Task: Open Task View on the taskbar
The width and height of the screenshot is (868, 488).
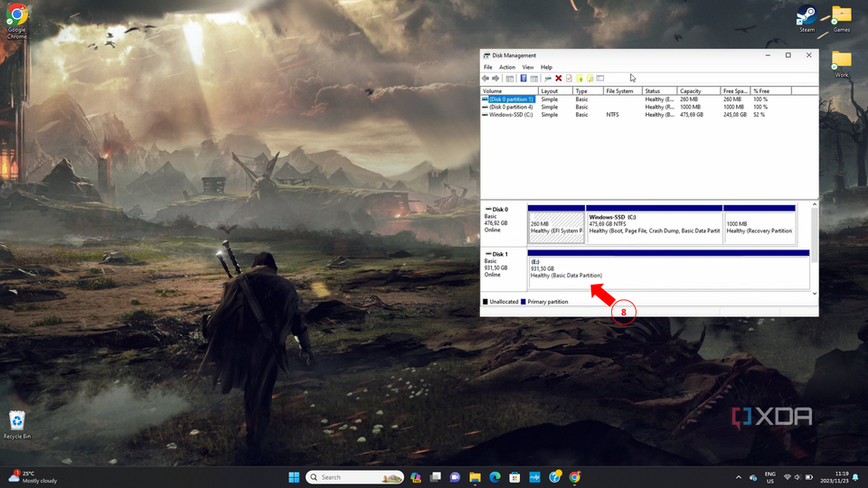Action: tap(436, 477)
